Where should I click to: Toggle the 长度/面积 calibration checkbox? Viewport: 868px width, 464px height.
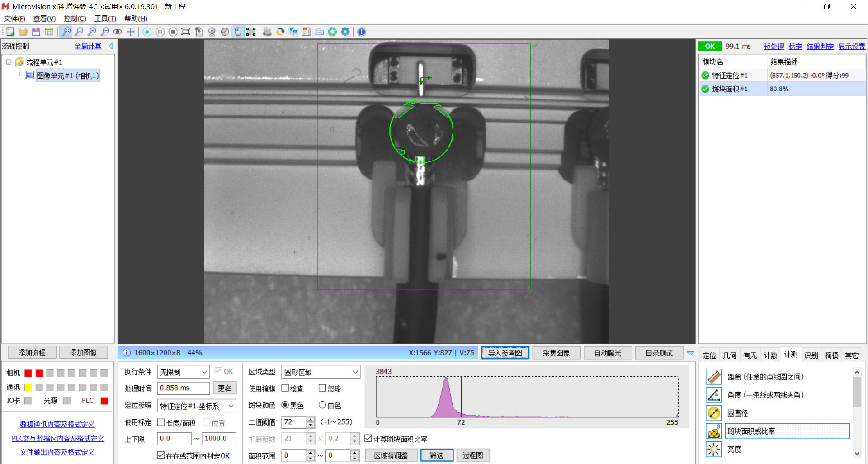coord(160,422)
